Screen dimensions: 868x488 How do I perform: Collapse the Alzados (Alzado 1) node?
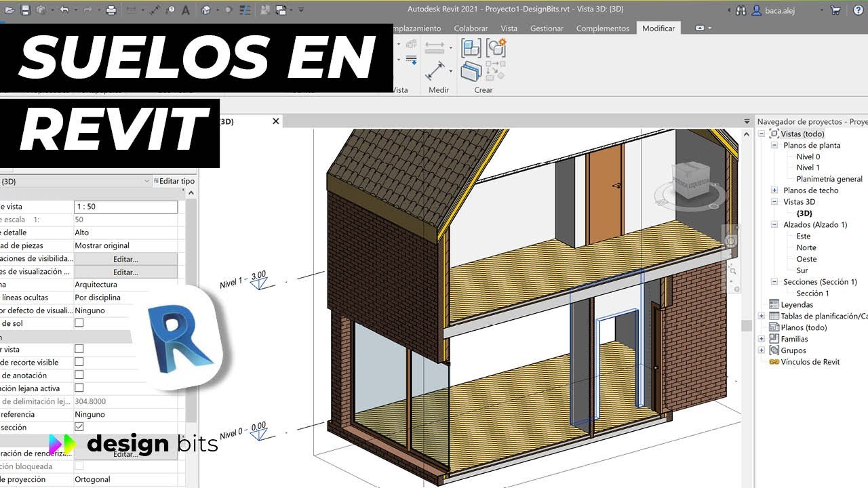[774, 224]
